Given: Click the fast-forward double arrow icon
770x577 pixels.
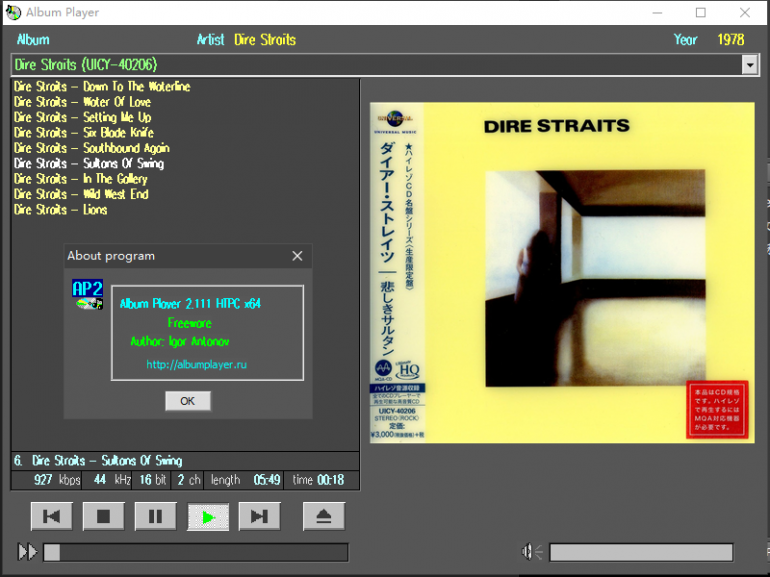Looking at the screenshot, I should tap(28, 552).
